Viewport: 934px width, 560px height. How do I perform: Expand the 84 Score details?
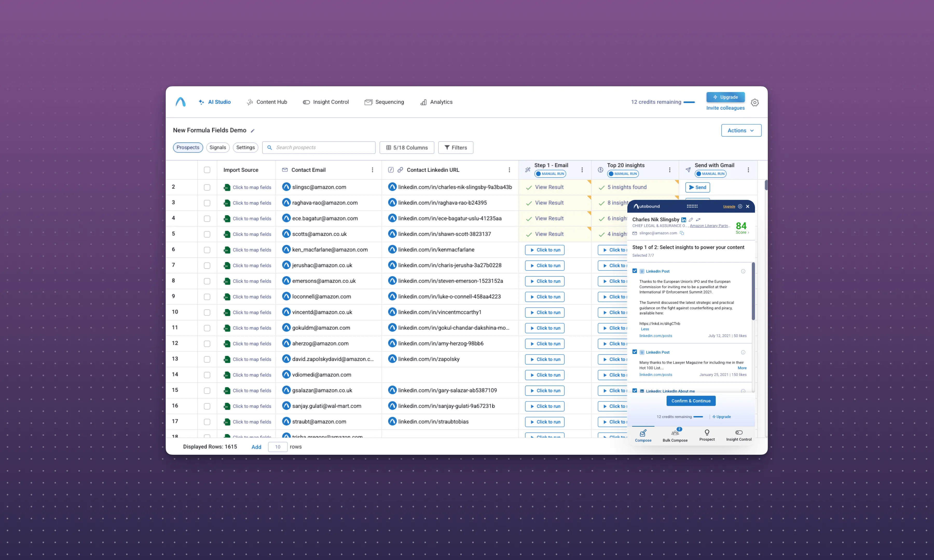[741, 228]
